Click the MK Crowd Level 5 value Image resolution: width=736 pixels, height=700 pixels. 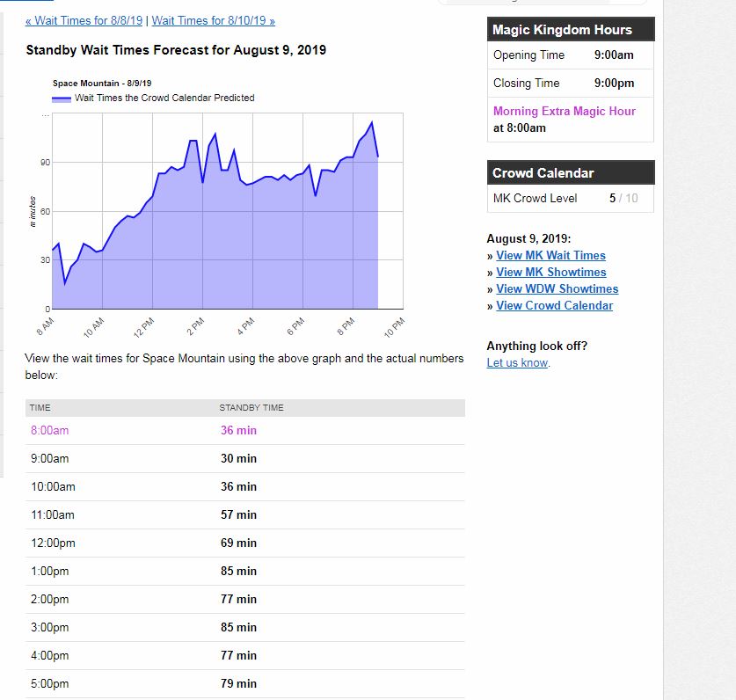[x=612, y=198]
